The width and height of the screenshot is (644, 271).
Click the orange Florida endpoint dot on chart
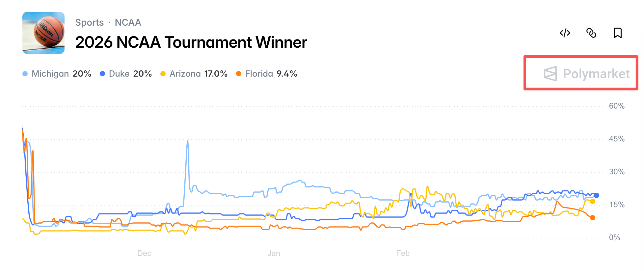coord(592,218)
